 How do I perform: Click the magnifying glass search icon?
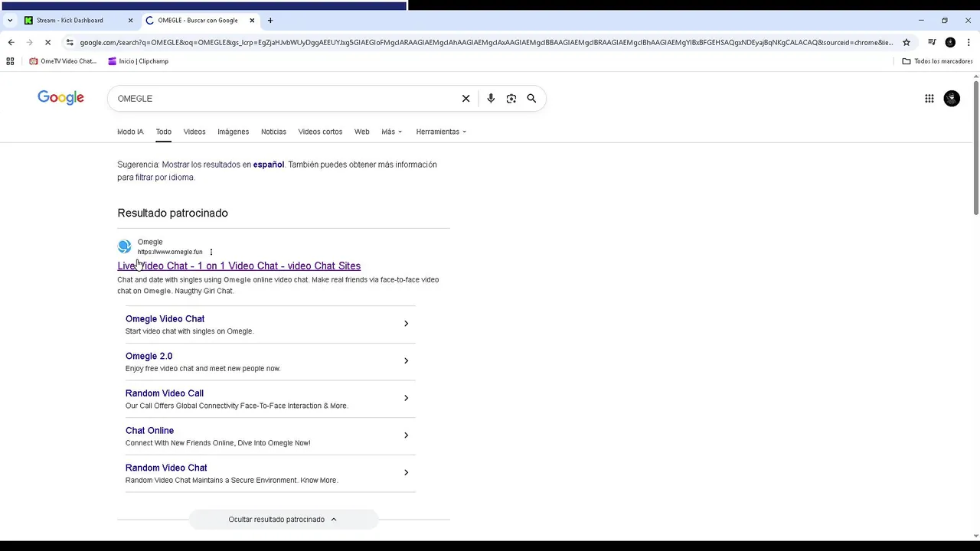(x=531, y=99)
